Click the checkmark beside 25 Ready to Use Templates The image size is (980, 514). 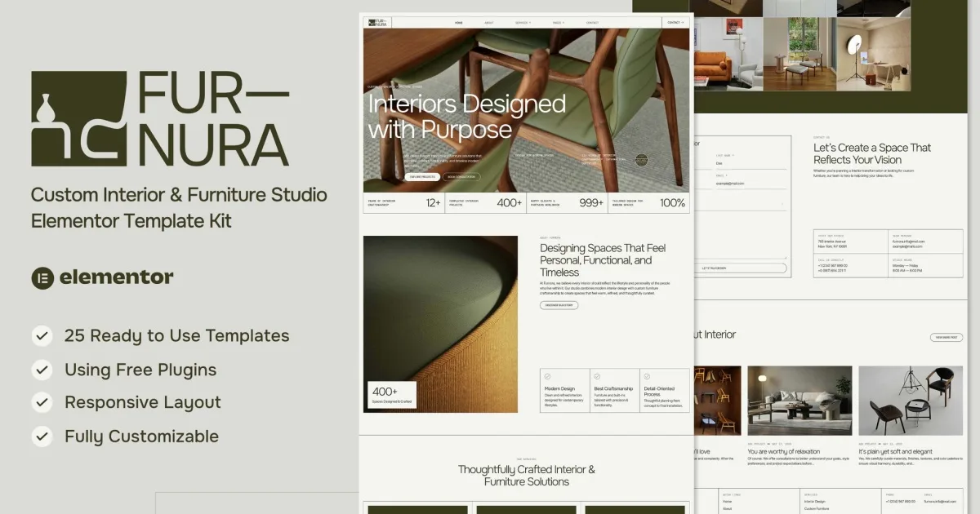42,335
